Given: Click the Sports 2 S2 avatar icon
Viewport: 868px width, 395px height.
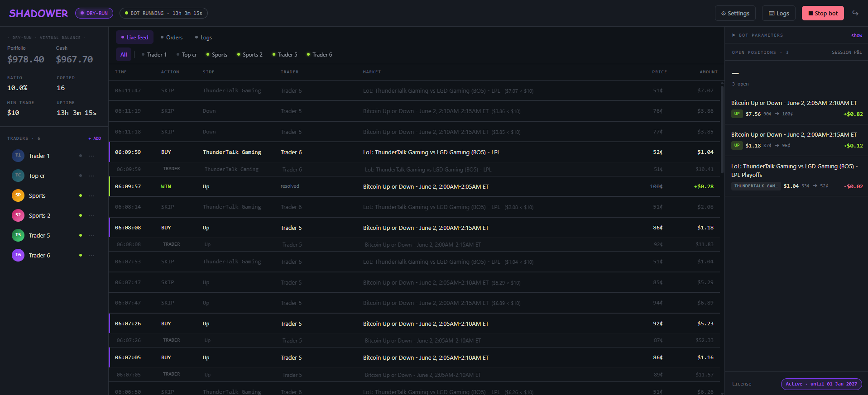Looking at the screenshot, I should [x=18, y=215].
